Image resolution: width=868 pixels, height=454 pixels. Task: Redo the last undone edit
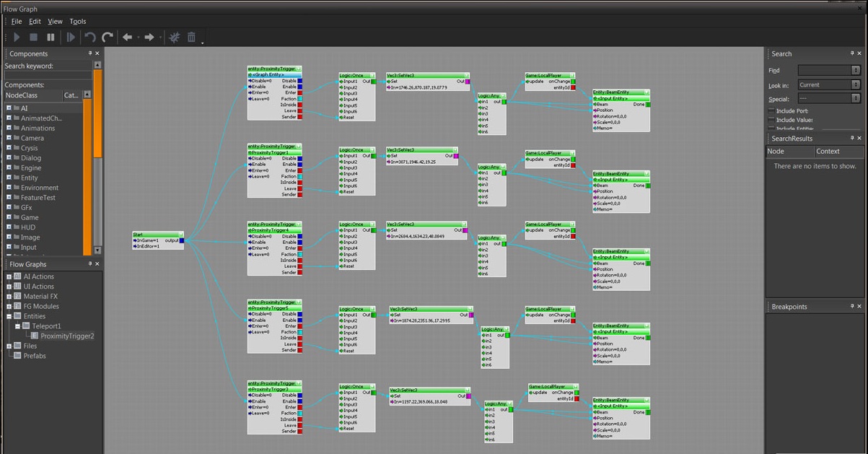[x=108, y=37]
